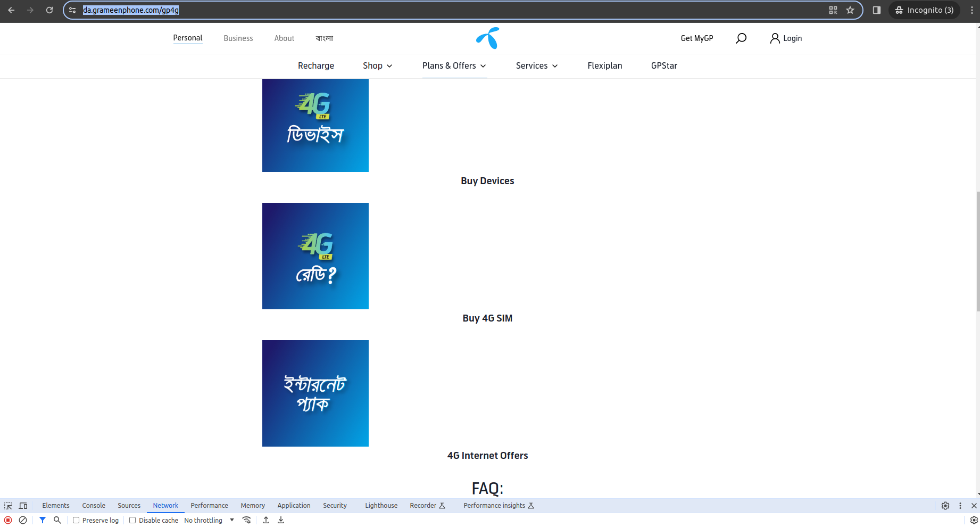
Task: Click the Get MyGP link
Action: (x=697, y=38)
